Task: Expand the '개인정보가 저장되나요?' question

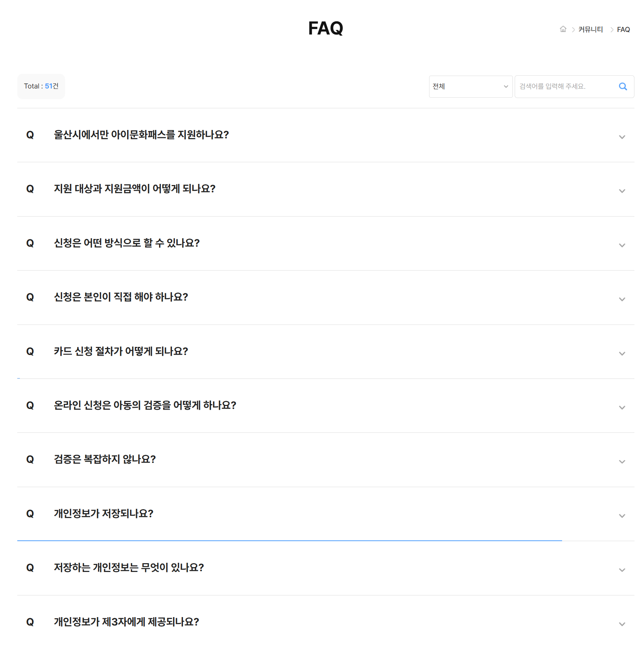Action: (622, 516)
